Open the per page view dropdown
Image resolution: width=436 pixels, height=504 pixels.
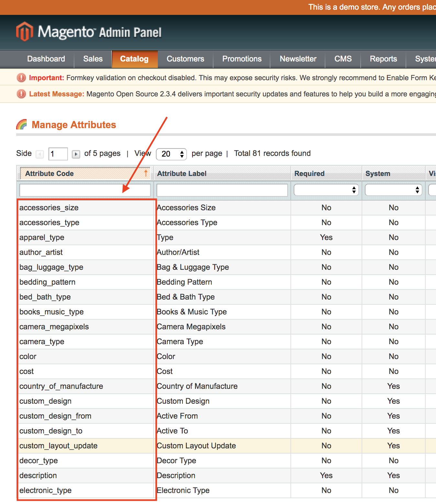[171, 154]
